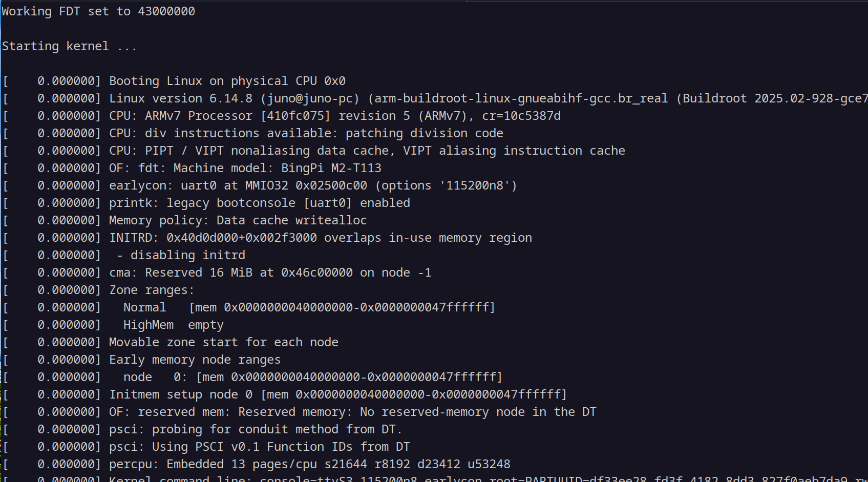Click the 'percpu: Embedded 13 pages/cpu' line

310,464
